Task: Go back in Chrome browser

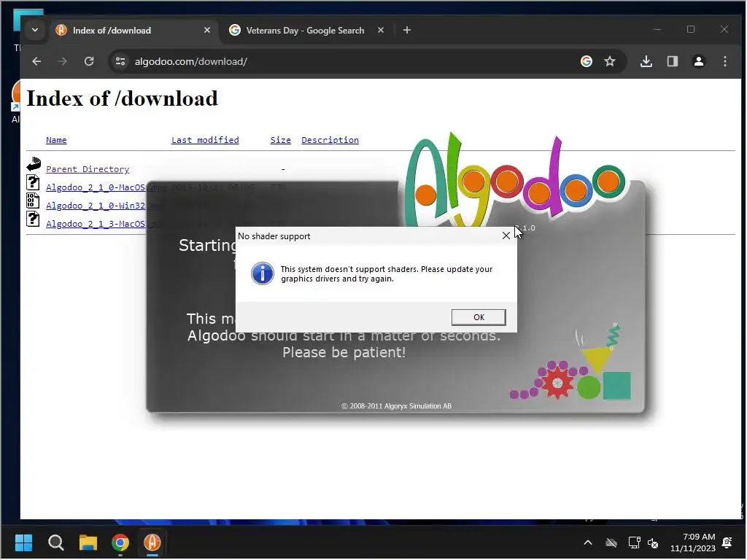Action: (36, 61)
